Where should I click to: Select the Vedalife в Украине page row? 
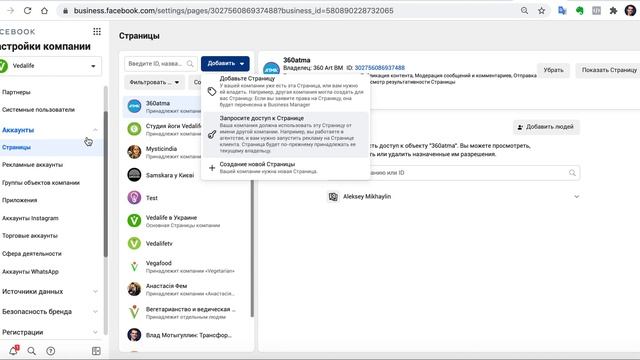[x=186, y=221]
